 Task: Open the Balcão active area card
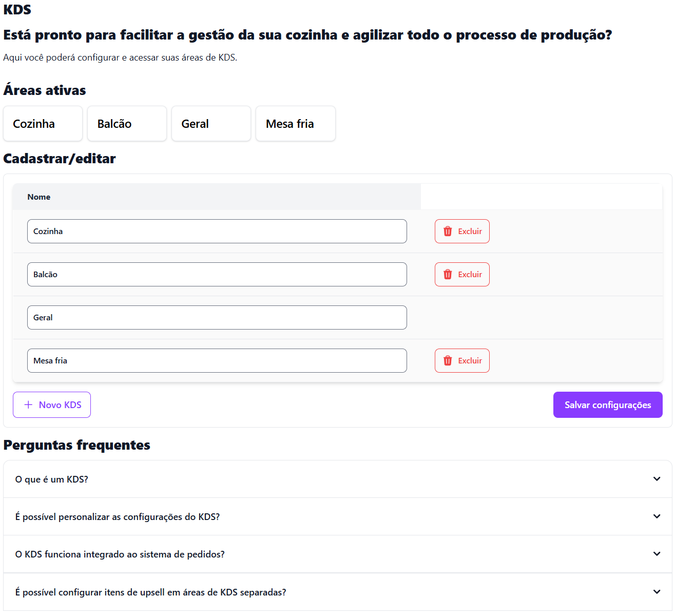(x=127, y=124)
